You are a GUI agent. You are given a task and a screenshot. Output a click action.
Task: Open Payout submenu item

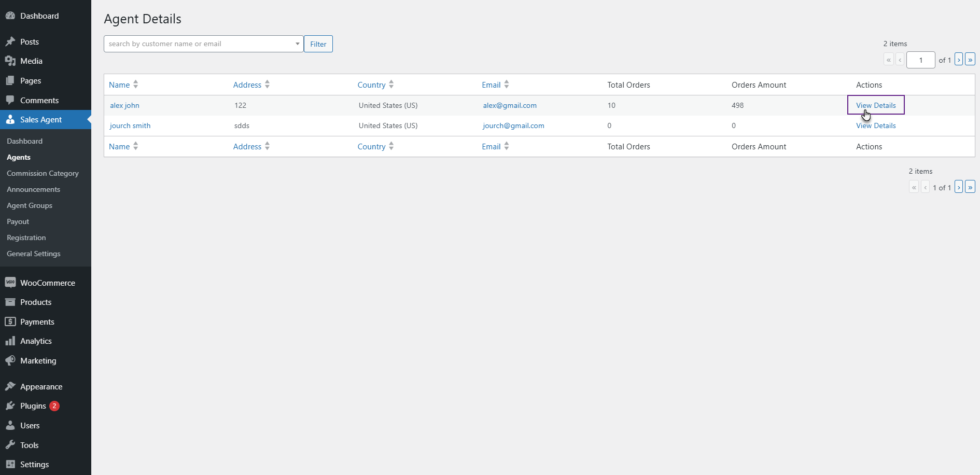coord(18,221)
